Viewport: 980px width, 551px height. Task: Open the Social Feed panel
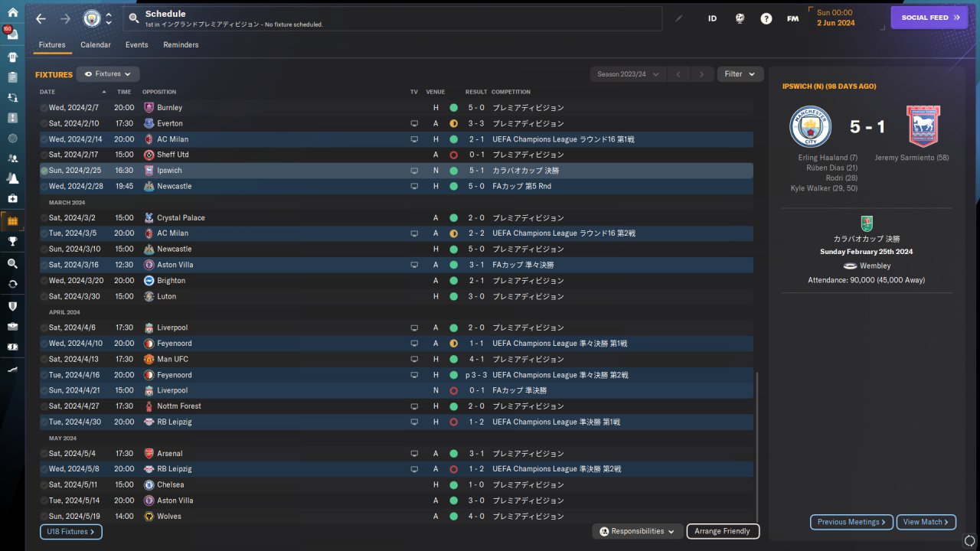point(929,18)
